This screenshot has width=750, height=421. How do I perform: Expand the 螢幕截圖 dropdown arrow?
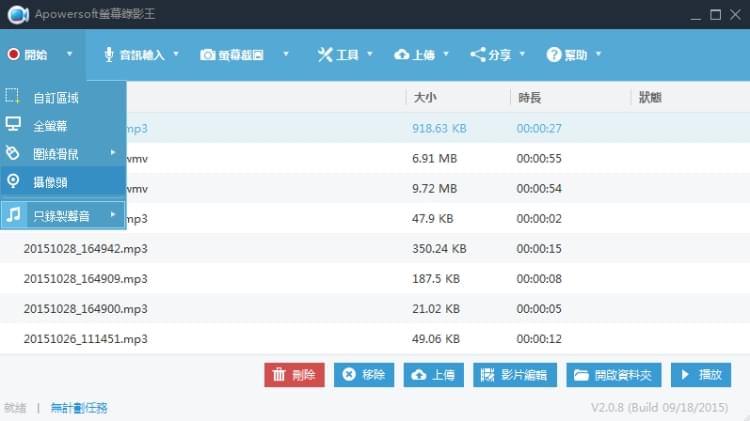pos(286,54)
